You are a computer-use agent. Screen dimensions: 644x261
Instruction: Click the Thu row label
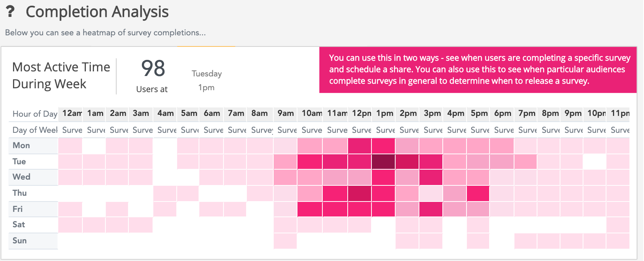(20, 193)
